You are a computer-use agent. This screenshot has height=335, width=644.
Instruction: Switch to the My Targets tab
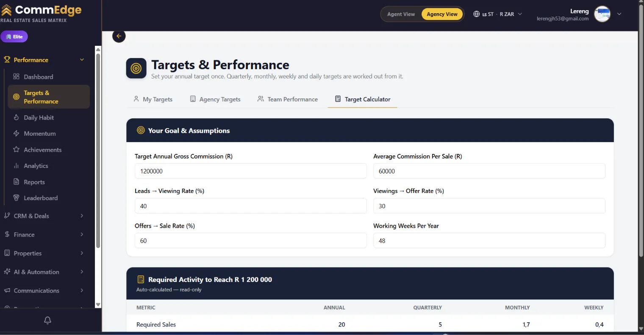153,99
